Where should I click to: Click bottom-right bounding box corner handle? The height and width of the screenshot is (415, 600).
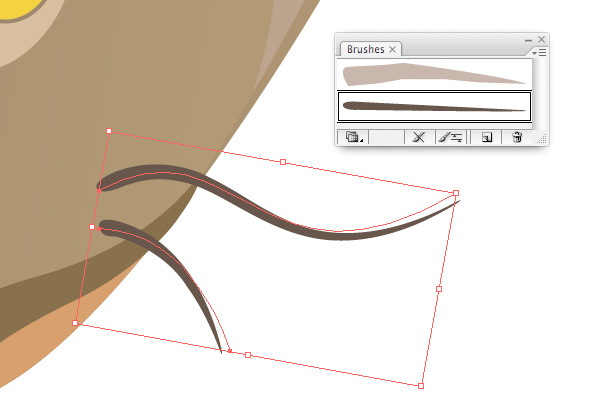(421, 386)
